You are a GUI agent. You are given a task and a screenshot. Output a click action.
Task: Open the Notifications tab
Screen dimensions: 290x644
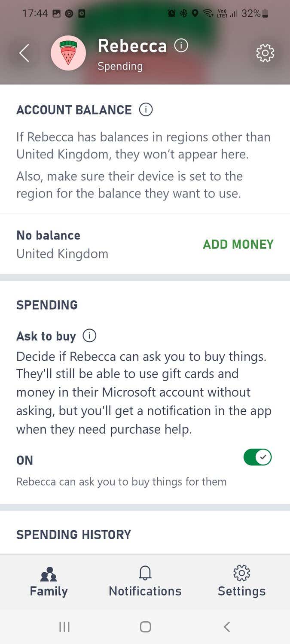(x=145, y=591)
